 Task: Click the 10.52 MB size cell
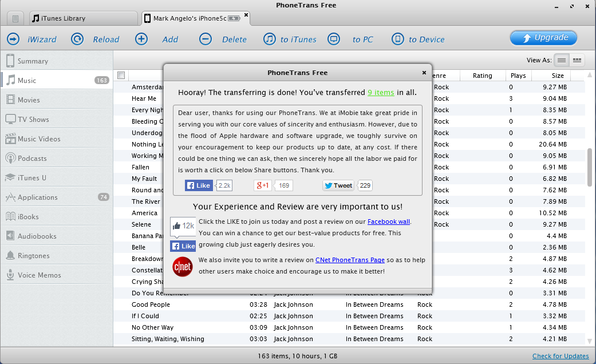(552, 213)
